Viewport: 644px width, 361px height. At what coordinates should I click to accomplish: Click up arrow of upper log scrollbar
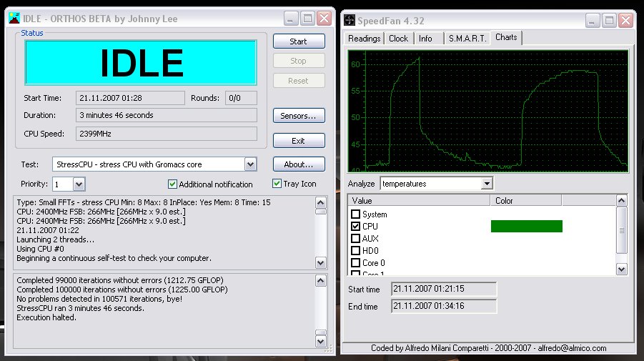click(x=321, y=202)
